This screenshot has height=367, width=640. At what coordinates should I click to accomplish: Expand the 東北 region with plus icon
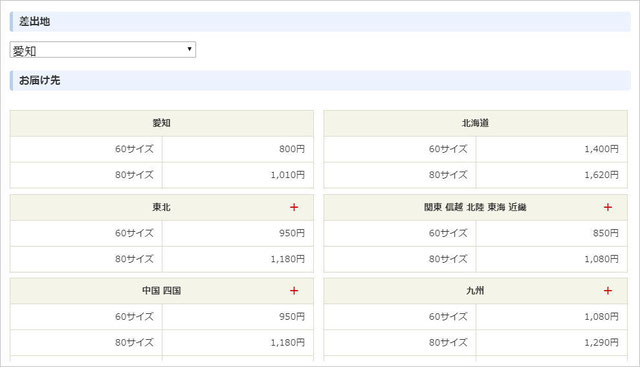[x=294, y=207]
